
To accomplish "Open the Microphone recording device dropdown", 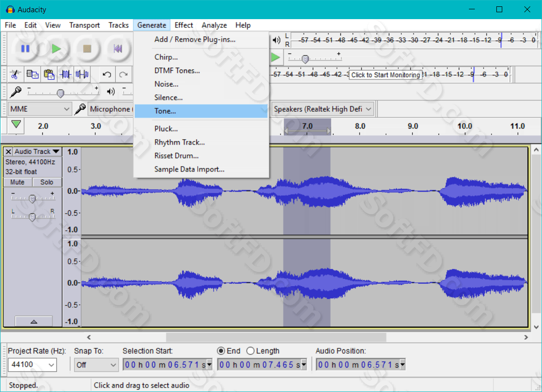I will 111,109.
